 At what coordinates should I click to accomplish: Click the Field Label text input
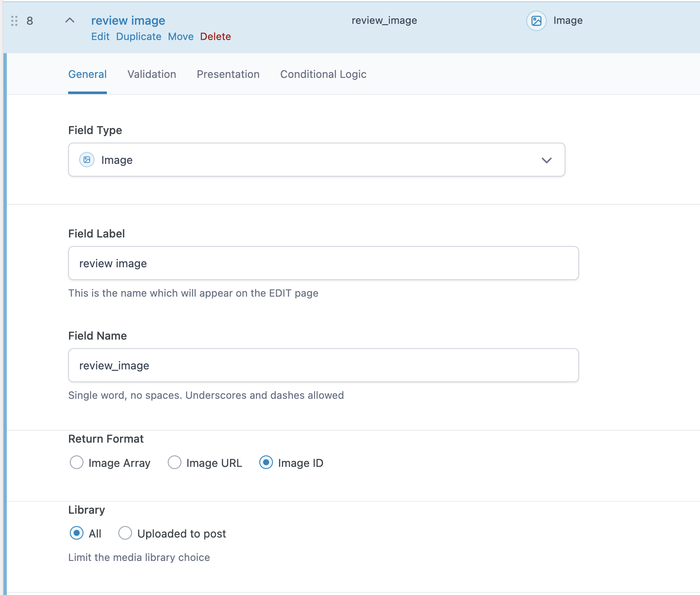(323, 263)
